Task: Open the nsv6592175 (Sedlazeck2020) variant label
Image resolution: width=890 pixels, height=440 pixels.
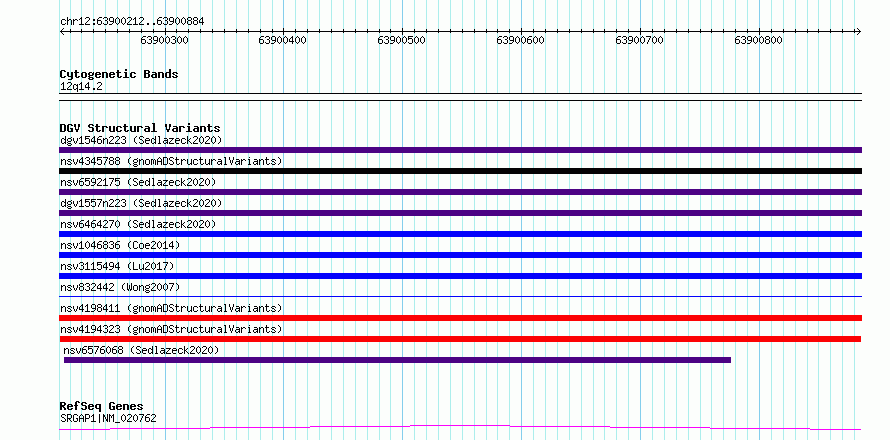Action: coord(138,182)
